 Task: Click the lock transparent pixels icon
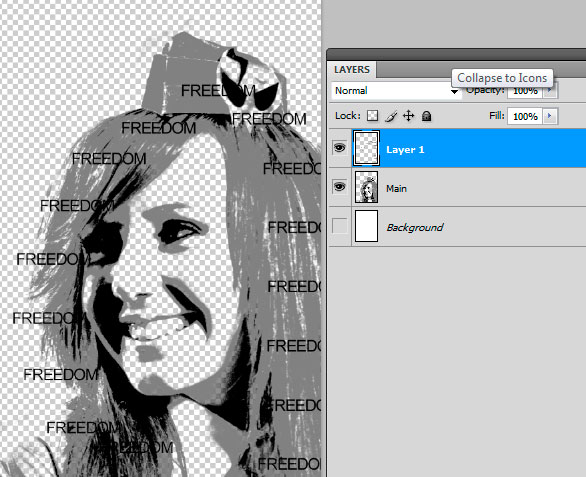[x=372, y=116]
